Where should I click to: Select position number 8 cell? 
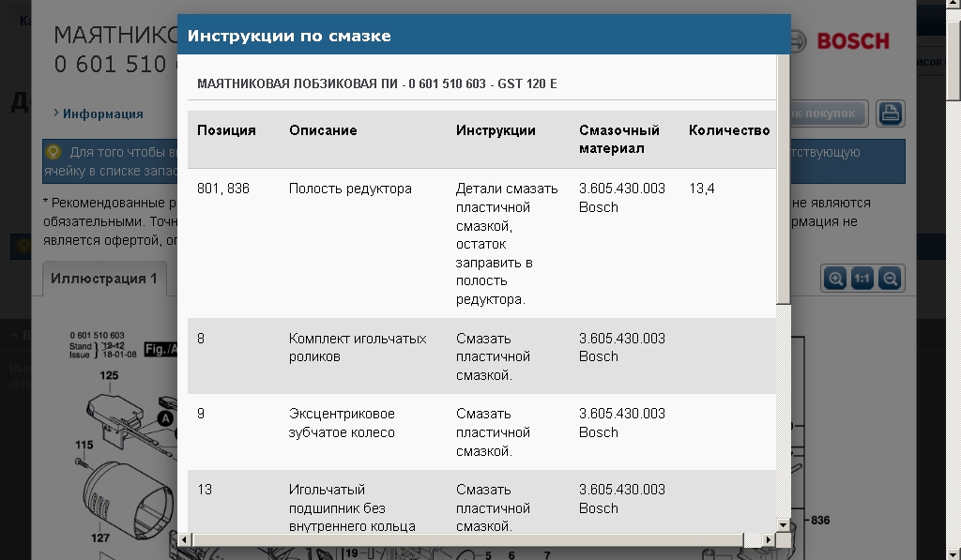(201, 339)
